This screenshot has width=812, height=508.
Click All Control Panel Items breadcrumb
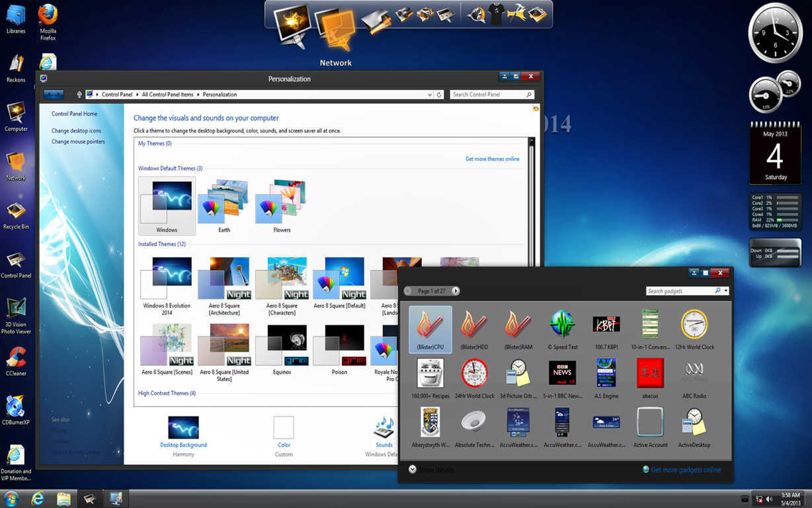tap(167, 95)
